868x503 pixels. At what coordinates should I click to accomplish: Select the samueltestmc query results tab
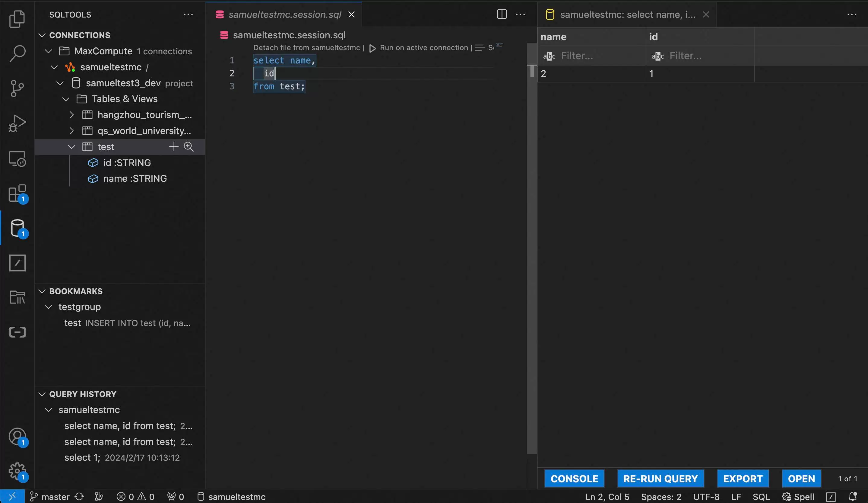tap(627, 14)
